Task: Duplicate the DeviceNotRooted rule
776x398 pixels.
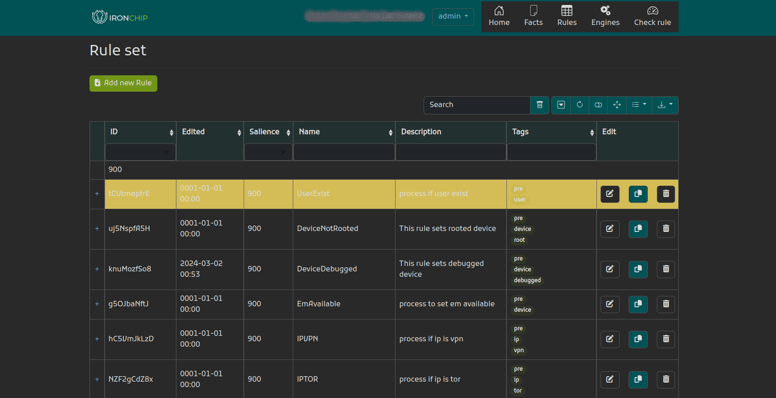Action: pyautogui.click(x=638, y=229)
